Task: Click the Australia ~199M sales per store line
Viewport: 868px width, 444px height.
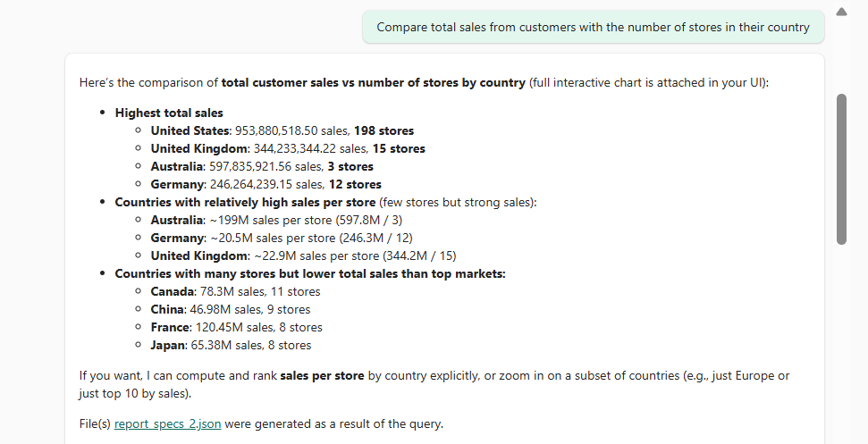Action: pos(276,220)
